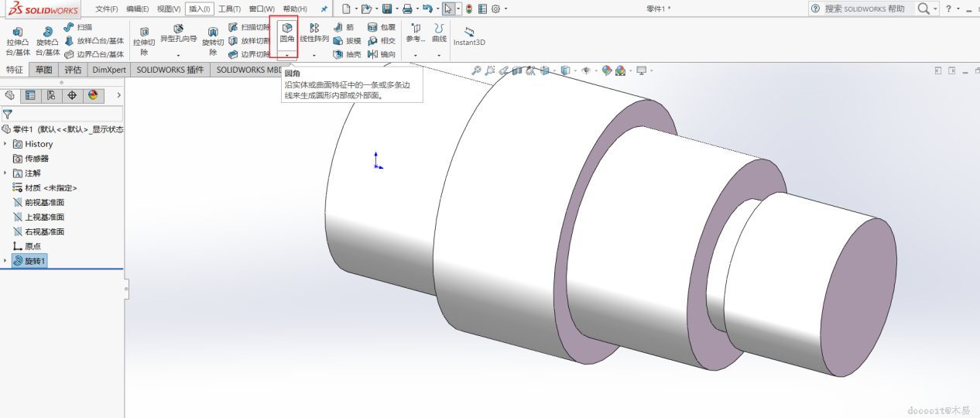The height and width of the screenshot is (418, 980).
Task: Expand the History tree node
Action: pyautogui.click(x=5, y=144)
